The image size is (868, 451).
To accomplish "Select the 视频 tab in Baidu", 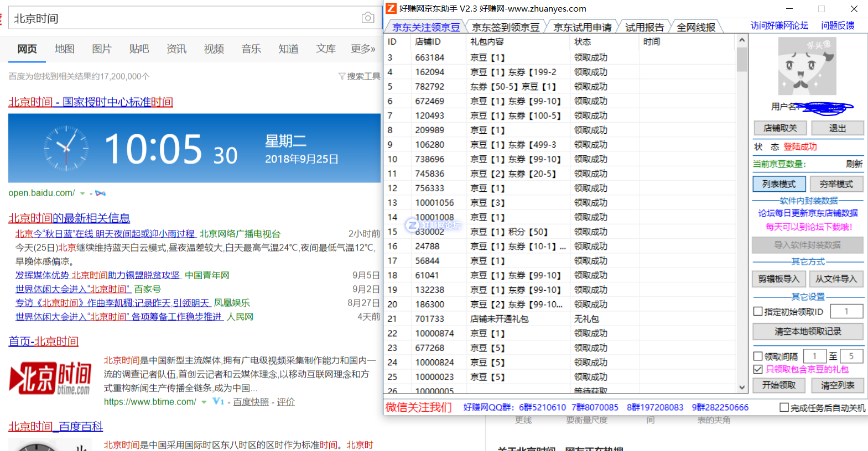I will coord(214,49).
